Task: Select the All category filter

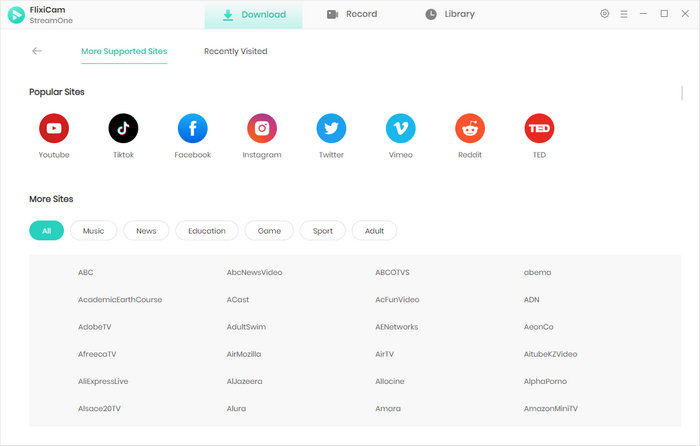Action: 46,231
